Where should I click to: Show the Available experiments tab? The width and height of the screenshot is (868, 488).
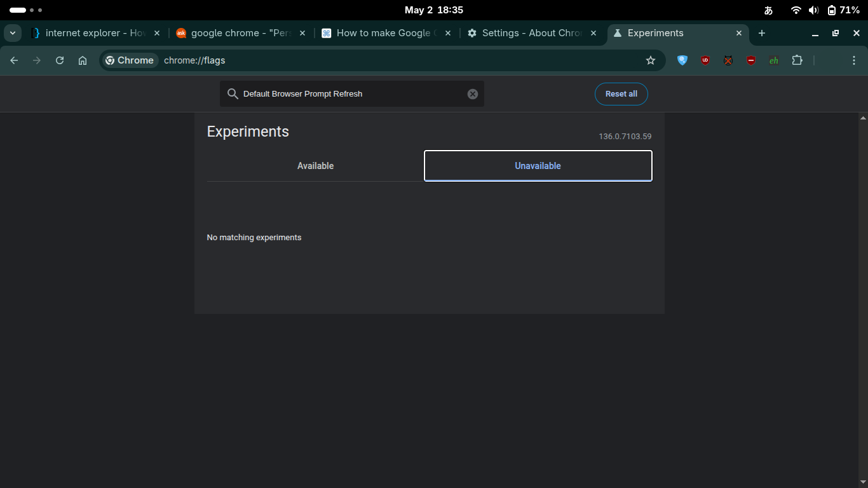(315, 166)
